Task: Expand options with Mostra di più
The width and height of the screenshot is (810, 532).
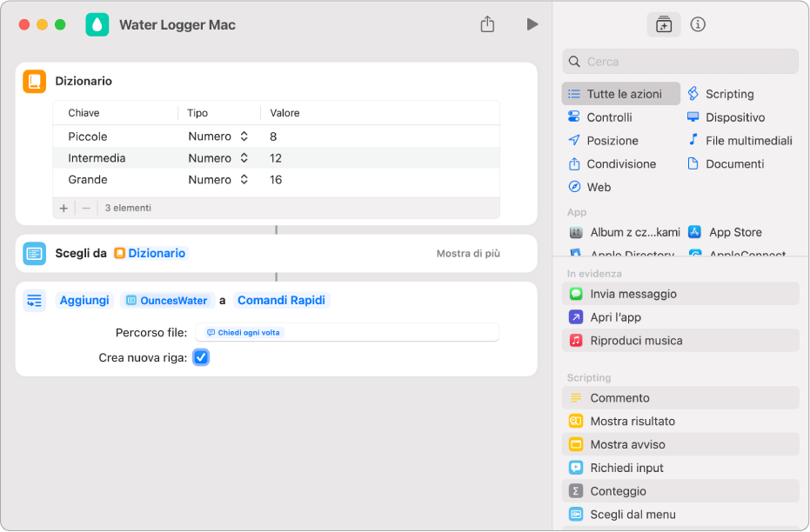Action: pos(468,253)
